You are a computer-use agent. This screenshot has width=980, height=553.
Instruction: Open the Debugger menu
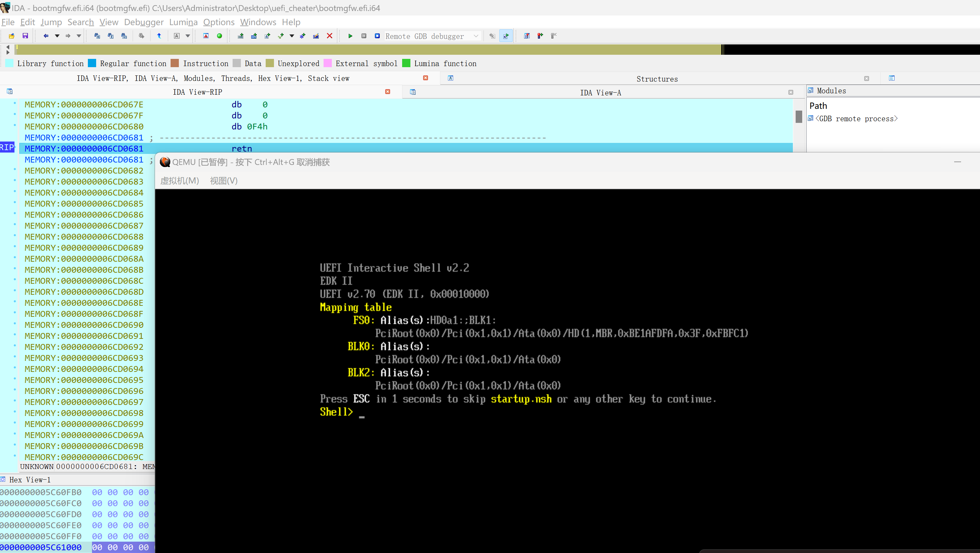(x=144, y=22)
